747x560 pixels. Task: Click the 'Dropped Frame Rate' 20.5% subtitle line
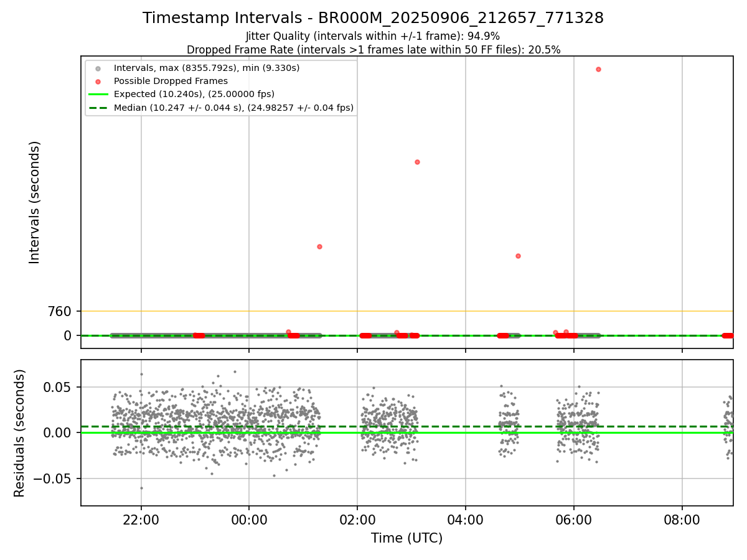[374, 50]
